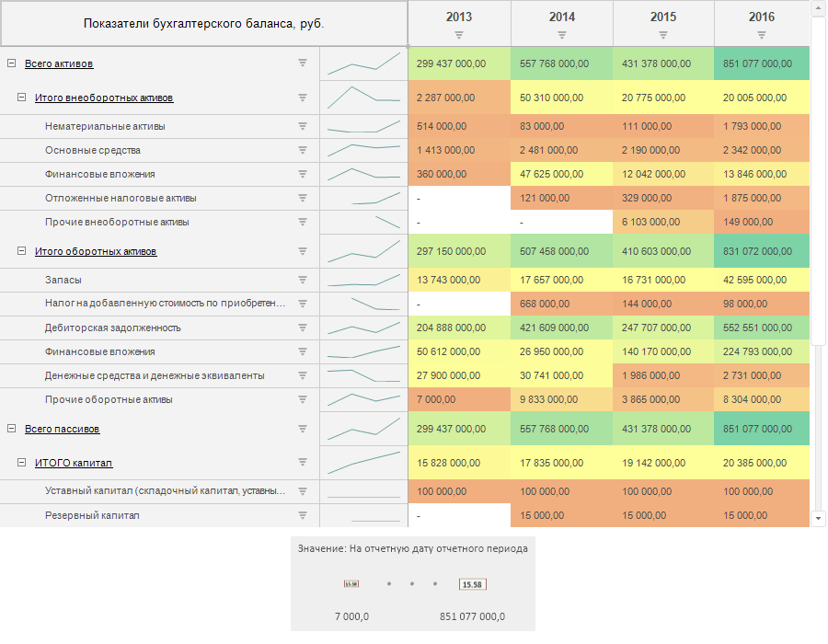Open the Всего пассивов link
The width and height of the screenshot is (828, 644).
(x=63, y=429)
